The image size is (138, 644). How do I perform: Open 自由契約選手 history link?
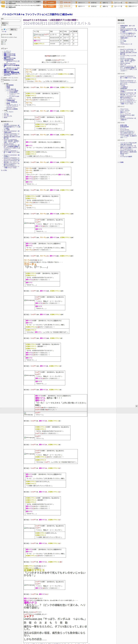124,89
